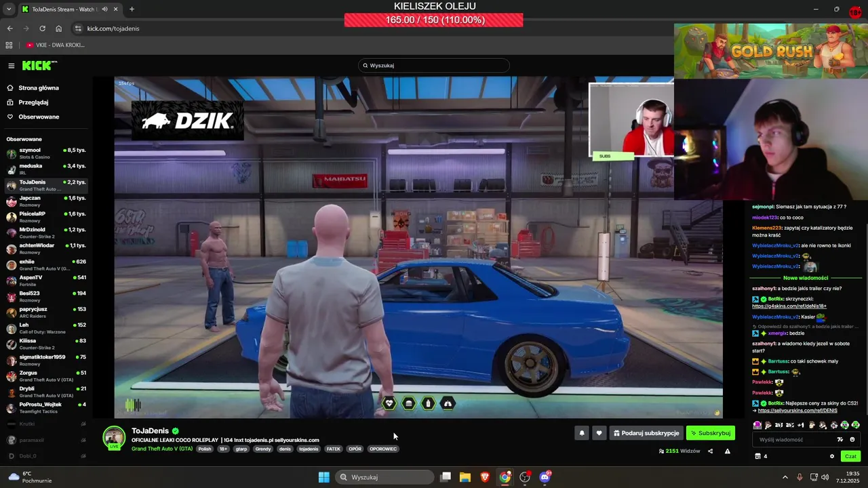Click the Wyszukaj search box on Kick
The width and height of the screenshot is (868, 488).
pyautogui.click(x=434, y=66)
